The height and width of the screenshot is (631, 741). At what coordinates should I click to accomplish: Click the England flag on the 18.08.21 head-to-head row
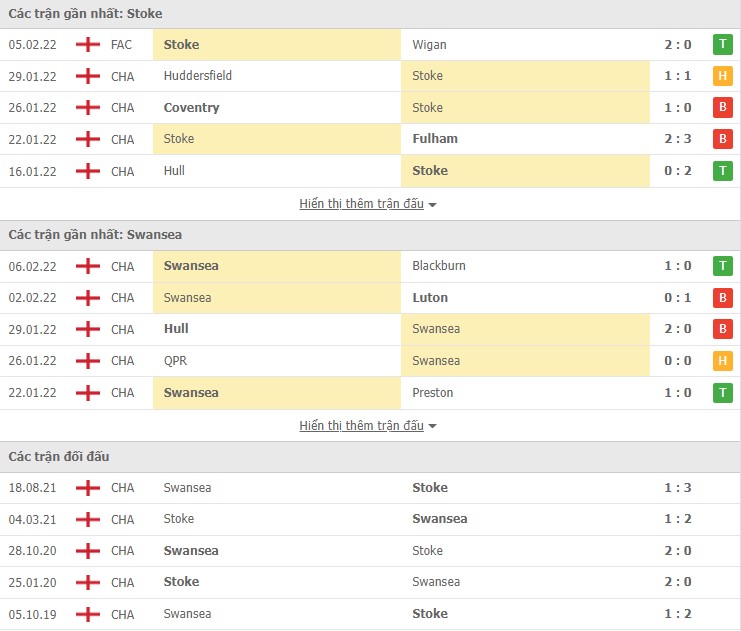pyautogui.click(x=88, y=488)
